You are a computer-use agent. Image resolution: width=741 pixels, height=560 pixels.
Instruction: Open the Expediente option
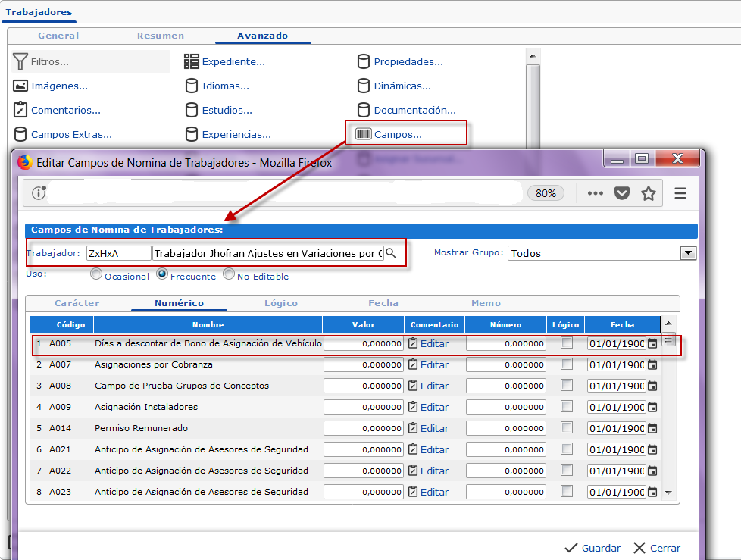pyautogui.click(x=233, y=62)
